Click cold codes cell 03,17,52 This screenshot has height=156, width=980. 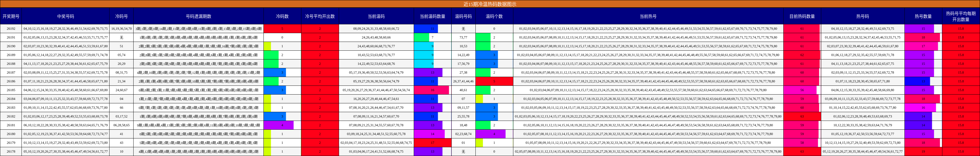pos(121,116)
